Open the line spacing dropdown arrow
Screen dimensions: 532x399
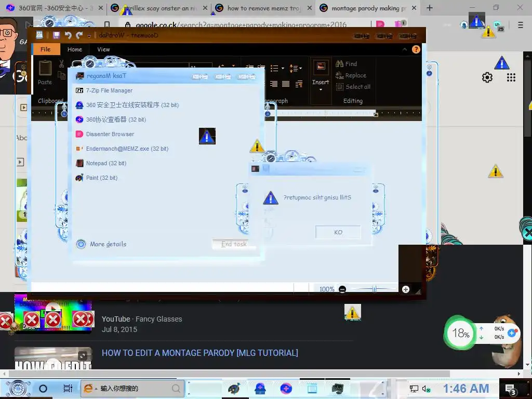tap(301, 69)
